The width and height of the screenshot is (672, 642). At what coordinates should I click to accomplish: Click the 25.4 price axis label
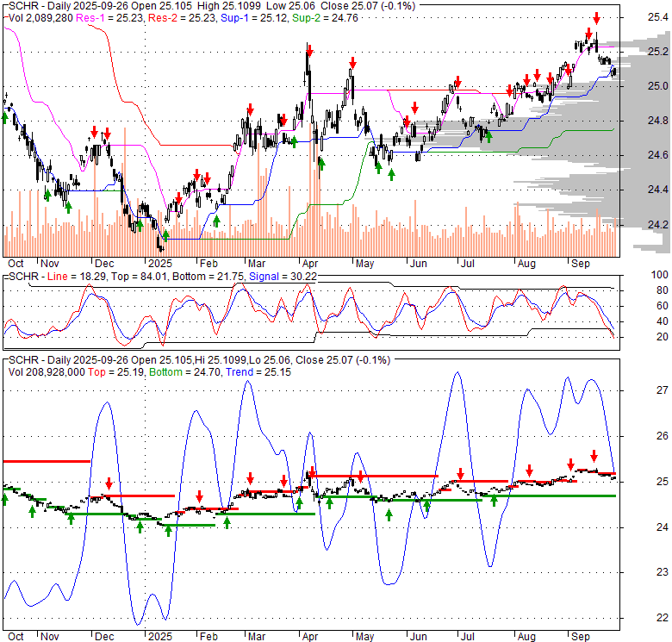click(x=657, y=17)
